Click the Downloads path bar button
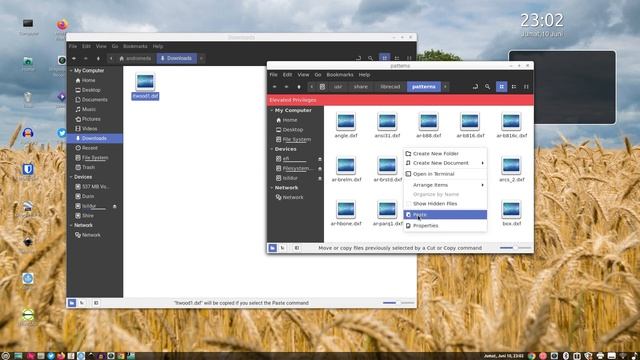Screen dimensions: 640x360 pyautogui.click(x=177, y=58)
